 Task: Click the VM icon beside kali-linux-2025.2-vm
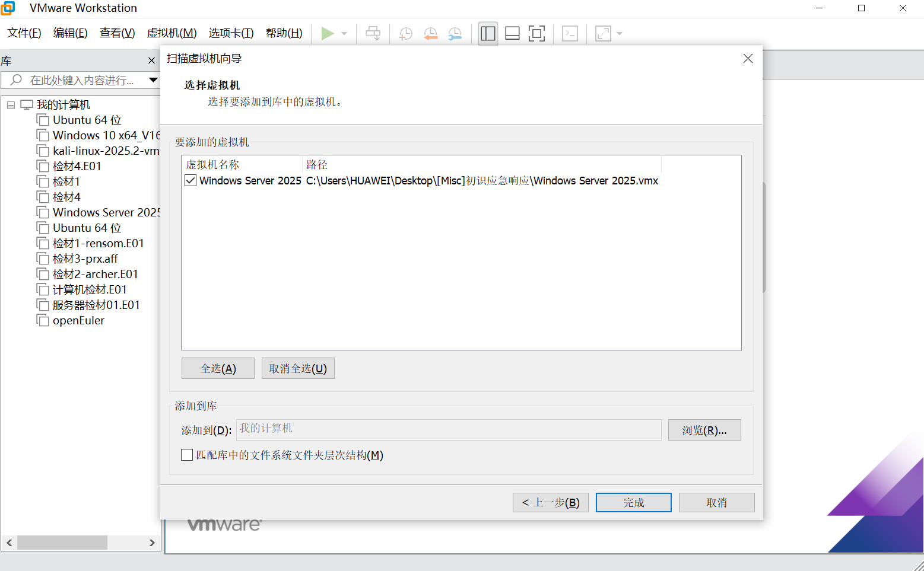click(43, 151)
